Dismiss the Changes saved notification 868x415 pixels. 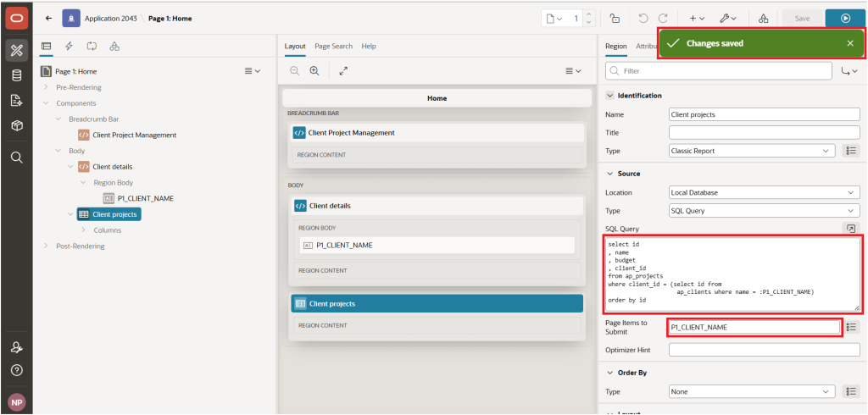pos(850,43)
